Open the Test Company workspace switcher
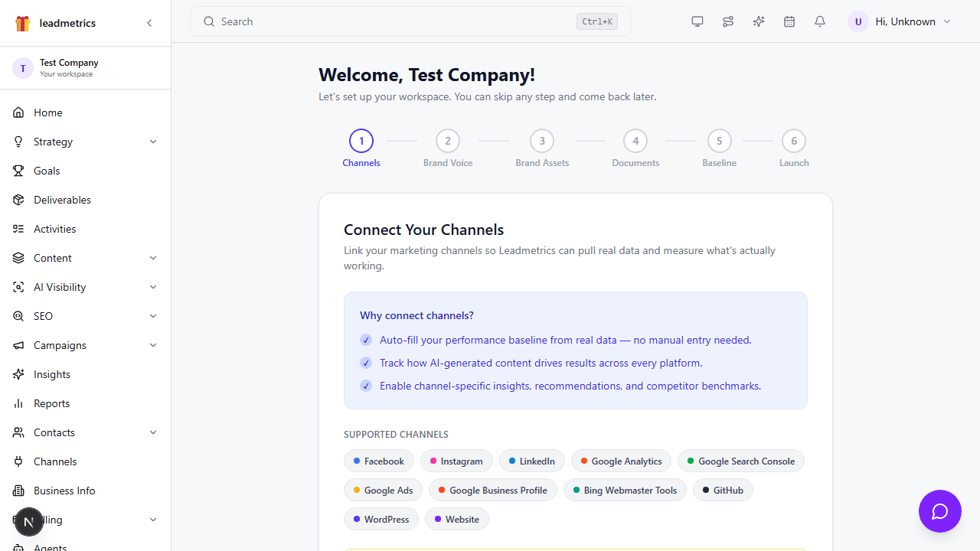980x551 pixels. pyautogui.click(x=85, y=67)
